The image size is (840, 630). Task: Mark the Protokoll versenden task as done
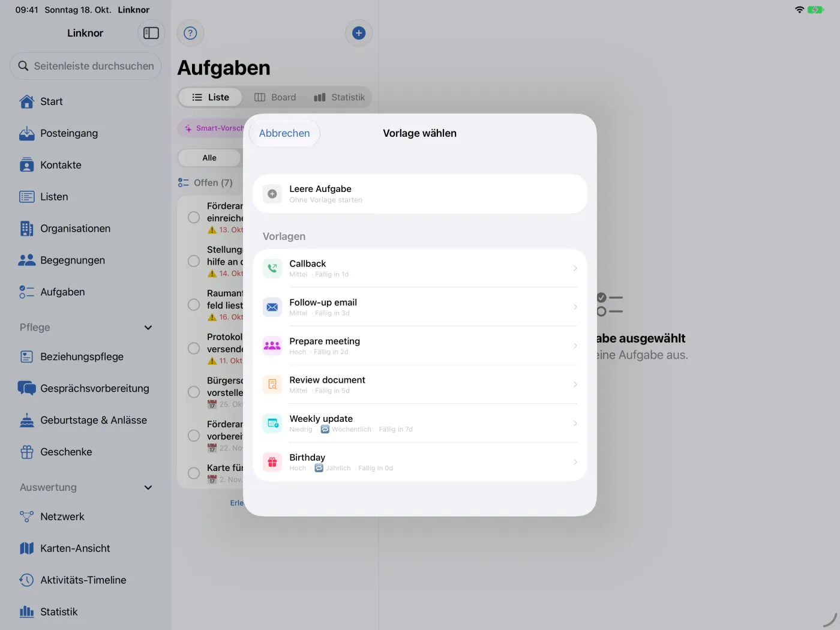point(194,348)
